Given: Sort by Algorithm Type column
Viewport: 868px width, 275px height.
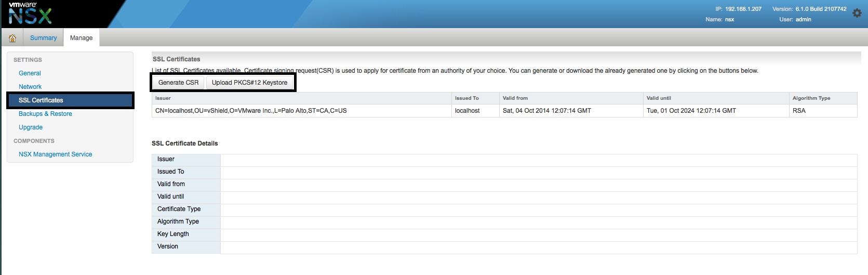Looking at the screenshot, I should 811,98.
